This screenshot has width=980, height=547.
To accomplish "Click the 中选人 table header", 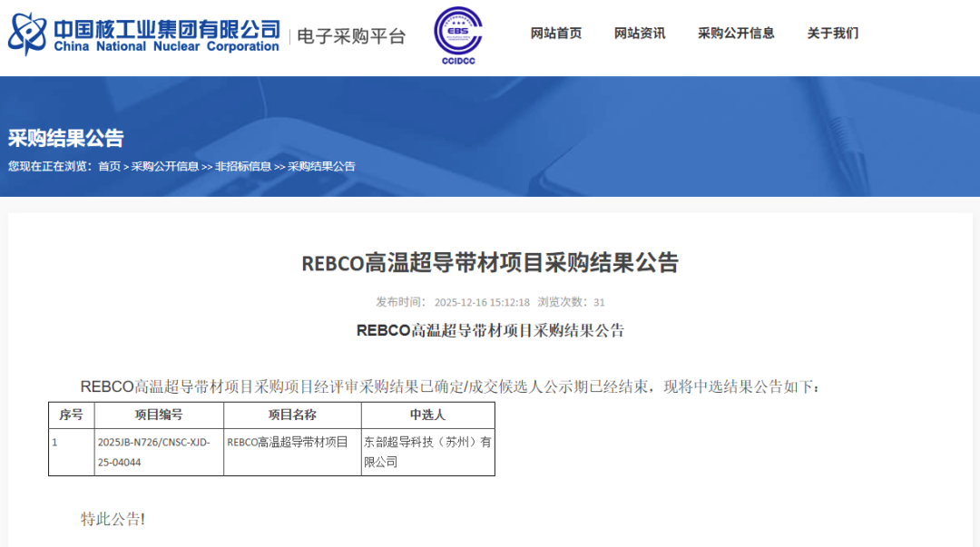I will pos(428,415).
